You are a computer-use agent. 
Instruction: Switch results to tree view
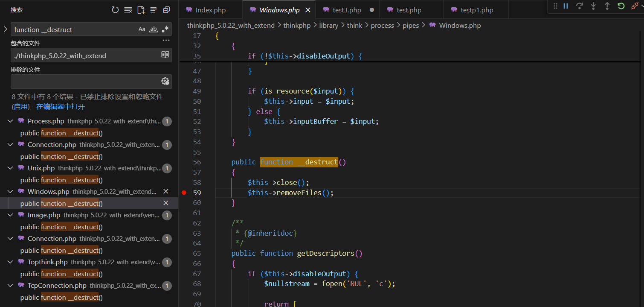(x=154, y=10)
